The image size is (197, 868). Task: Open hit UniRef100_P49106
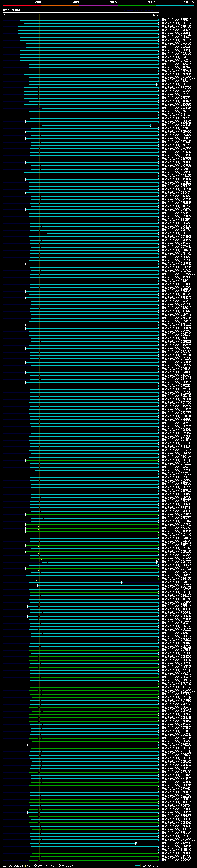(x=177, y=457)
